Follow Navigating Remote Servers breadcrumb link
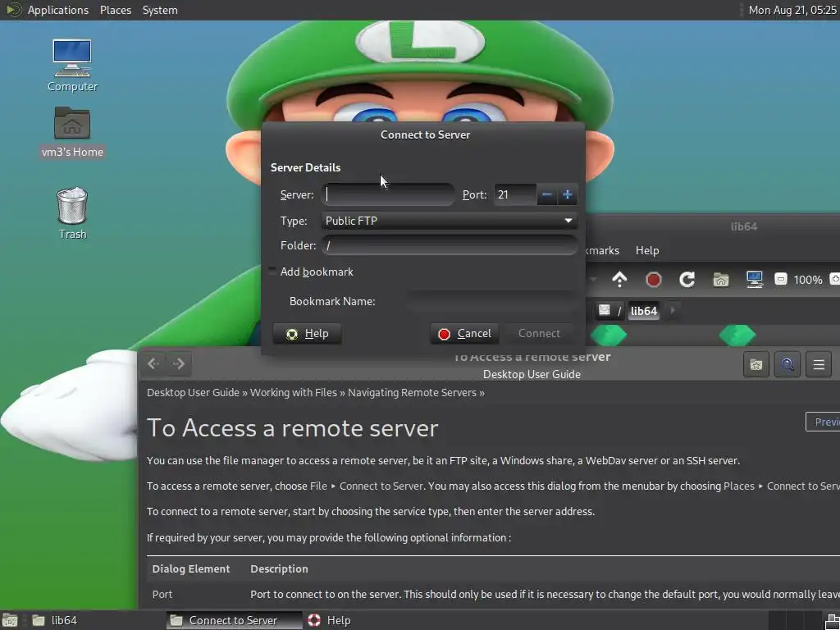This screenshot has height=630, width=840. [x=412, y=393]
